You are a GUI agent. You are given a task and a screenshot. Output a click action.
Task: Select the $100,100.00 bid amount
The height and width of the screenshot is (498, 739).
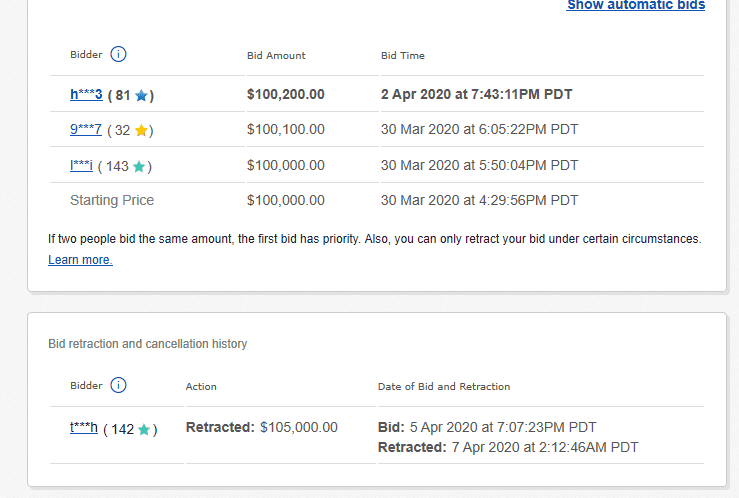pyautogui.click(x=286, y=129)
